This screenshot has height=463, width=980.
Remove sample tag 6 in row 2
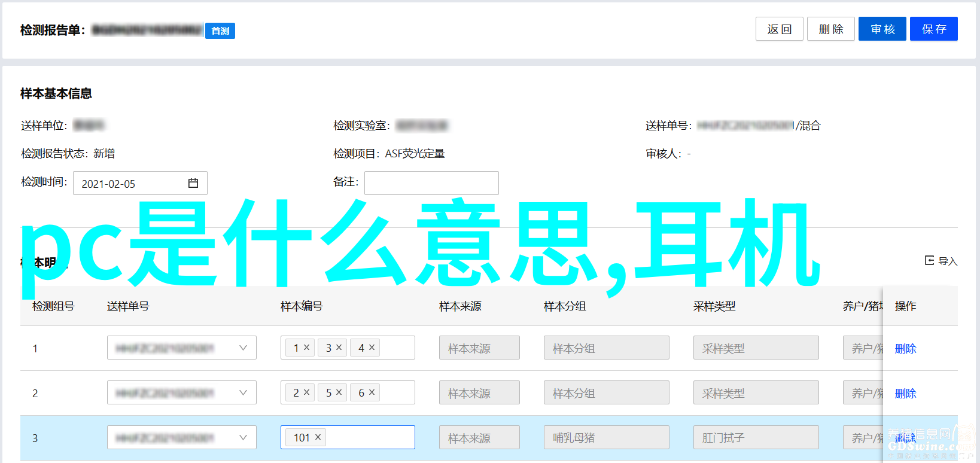[x=372, y=392]
